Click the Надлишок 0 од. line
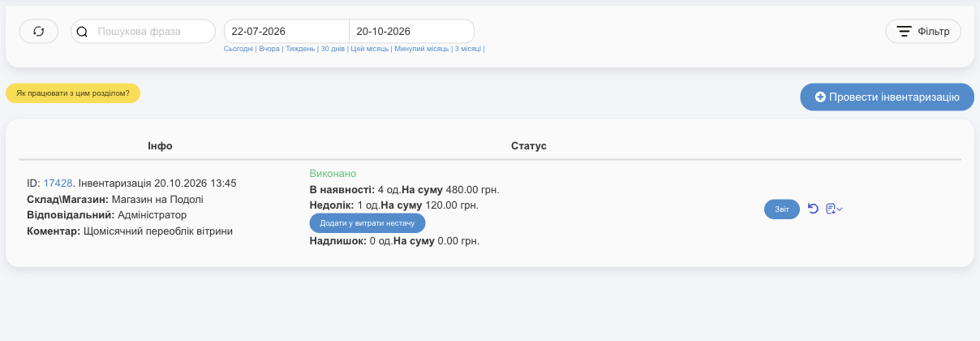980x341 pixels. coord(394,241)
